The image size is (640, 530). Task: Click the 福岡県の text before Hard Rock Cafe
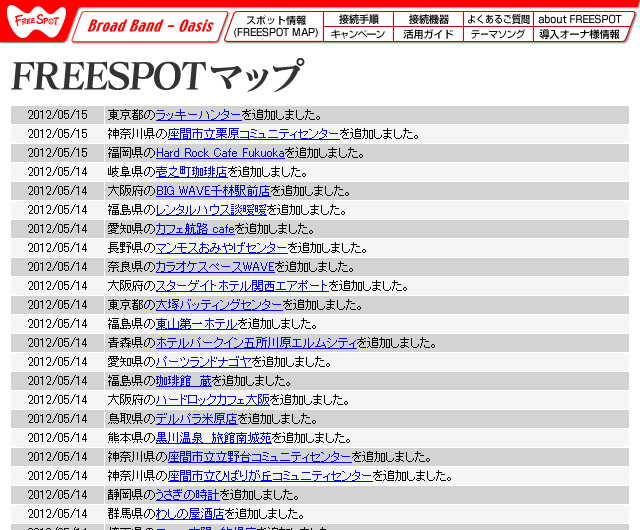[131, 153]
